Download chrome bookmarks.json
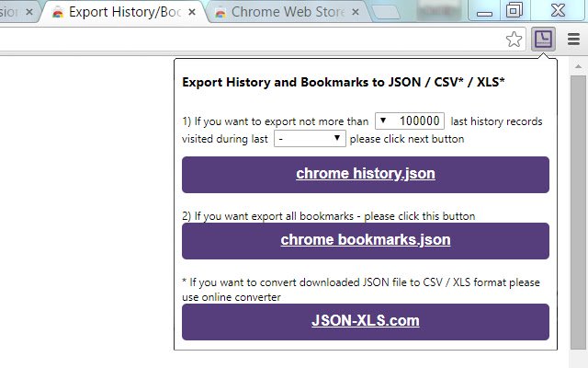Screen dimensions: 588x368 (366, 241)
